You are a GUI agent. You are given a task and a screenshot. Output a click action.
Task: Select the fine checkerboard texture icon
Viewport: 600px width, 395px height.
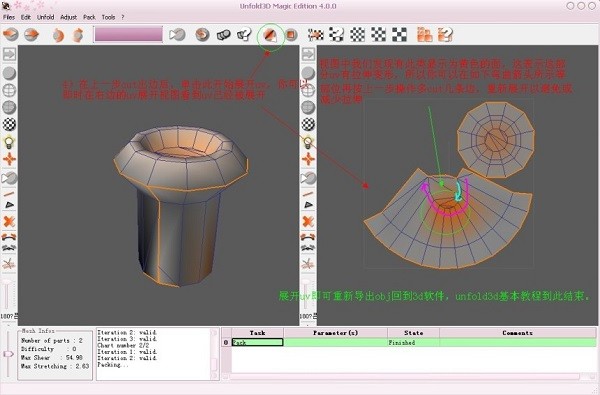(x=357, y=35)
